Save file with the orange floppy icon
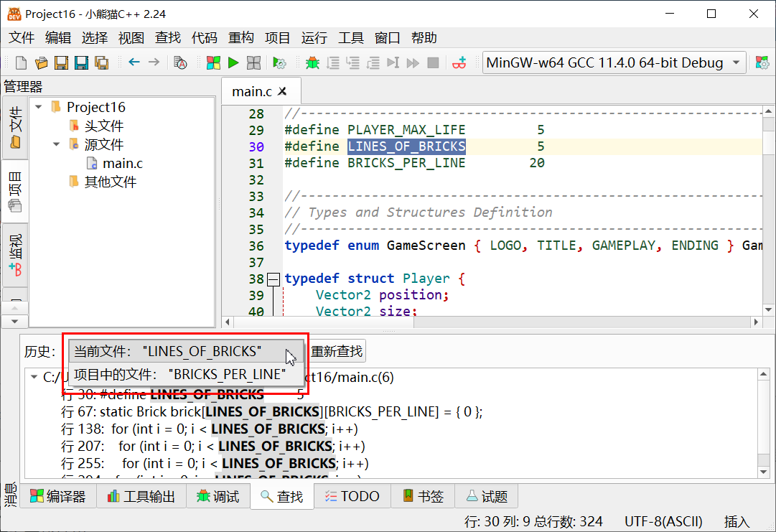776x532 pixels. click(61, 63)
